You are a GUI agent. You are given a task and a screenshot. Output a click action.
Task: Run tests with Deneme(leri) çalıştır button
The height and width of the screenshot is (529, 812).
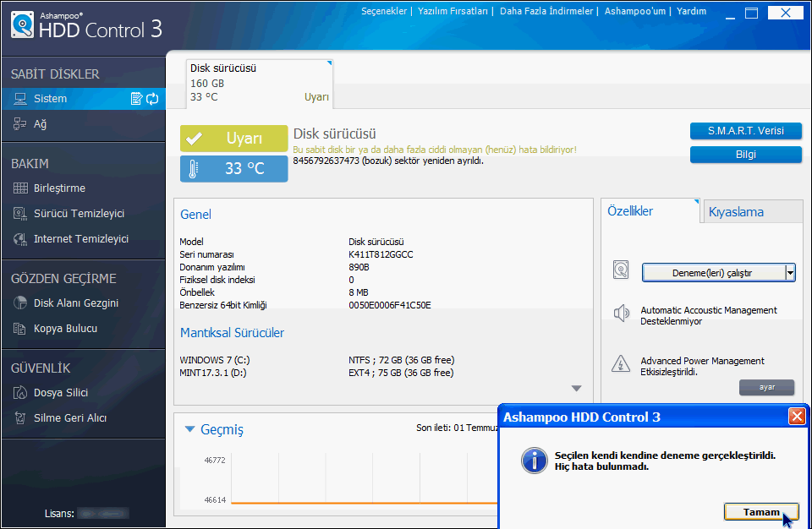pos(714,273)
